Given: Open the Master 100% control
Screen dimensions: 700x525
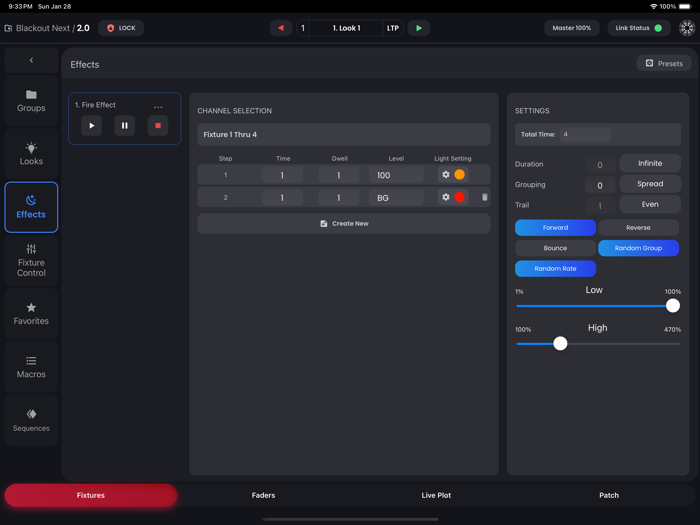Looking at the screenshot, I should 571,28.
